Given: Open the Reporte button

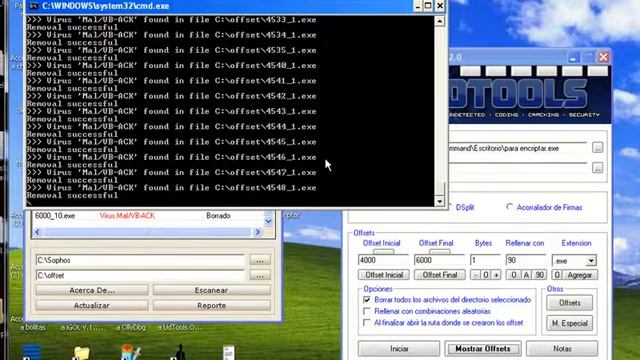Looking at the screenshot, I should 211,305.
